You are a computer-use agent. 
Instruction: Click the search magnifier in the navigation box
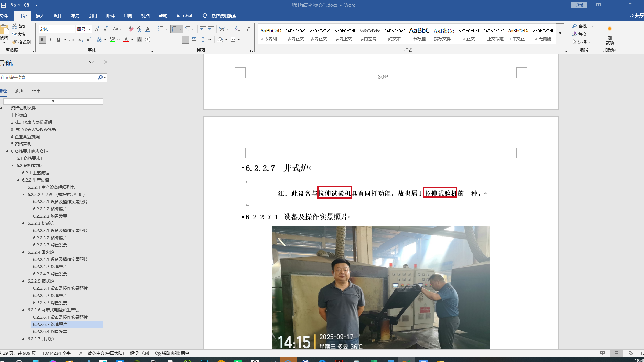[100, 77]
